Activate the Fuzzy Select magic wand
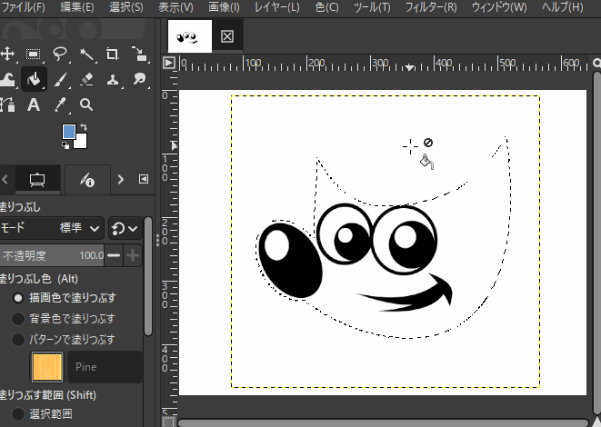 click(86, 54)
